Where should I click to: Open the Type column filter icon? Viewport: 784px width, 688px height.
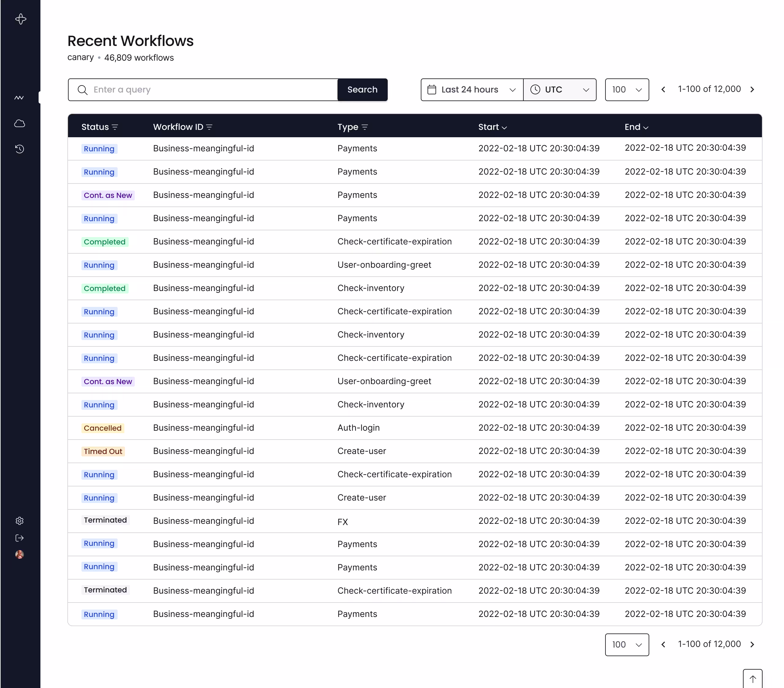pyautogui.click(x=364, y=127)
